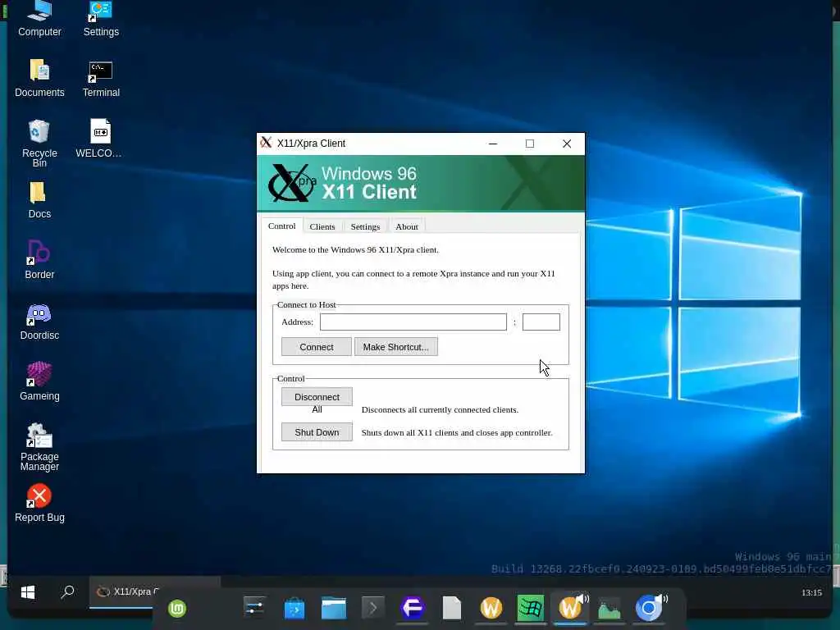This screenshot has width=840, height=630.
Task: Click the Connect button
Action: 317,347
